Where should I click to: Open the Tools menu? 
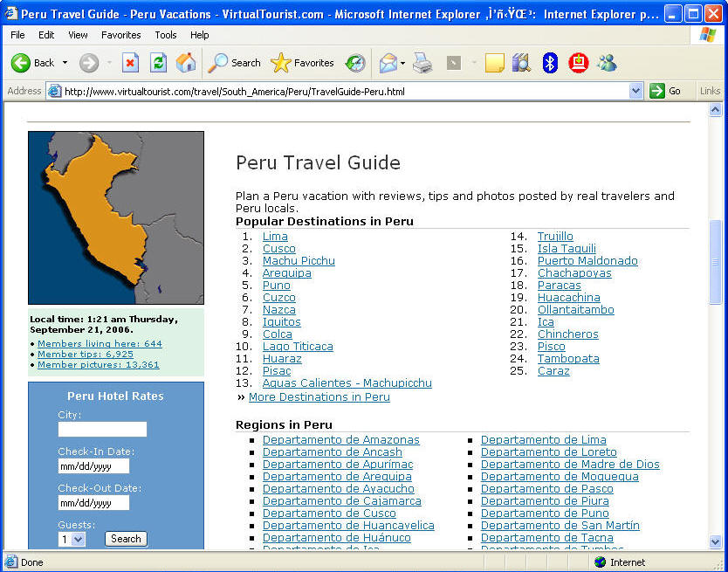coord(165,35)
